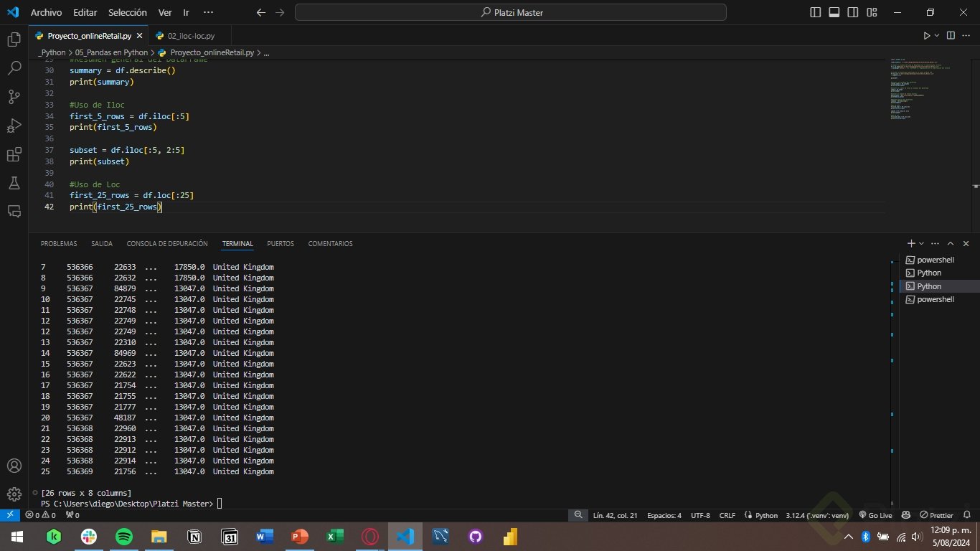Open the terminal panel's ellipsis actions menu
The width and height of the screenshot is (980, 551).
point(935,243)
